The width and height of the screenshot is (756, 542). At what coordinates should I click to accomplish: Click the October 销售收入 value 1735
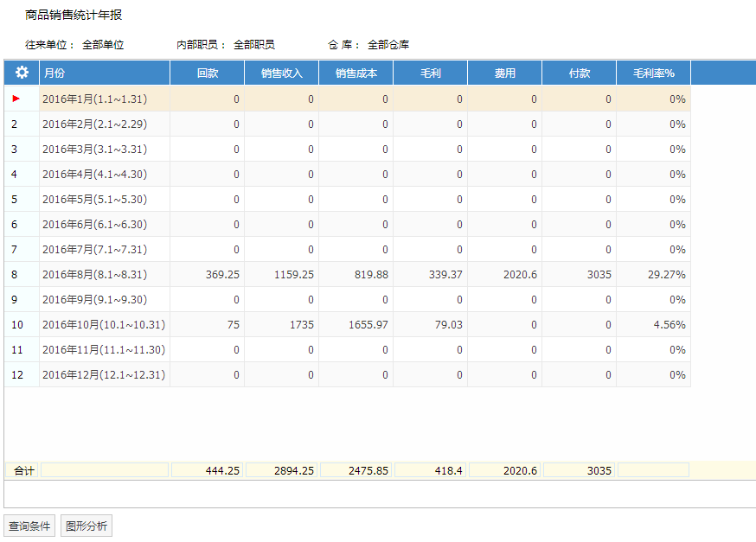[x=301, y=325]
